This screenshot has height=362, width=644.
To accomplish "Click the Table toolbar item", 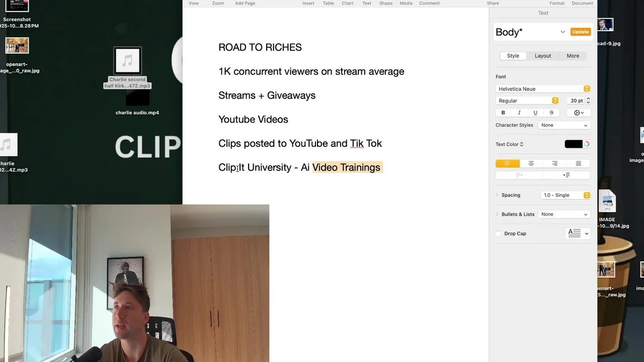I will [x=328, y=3].
